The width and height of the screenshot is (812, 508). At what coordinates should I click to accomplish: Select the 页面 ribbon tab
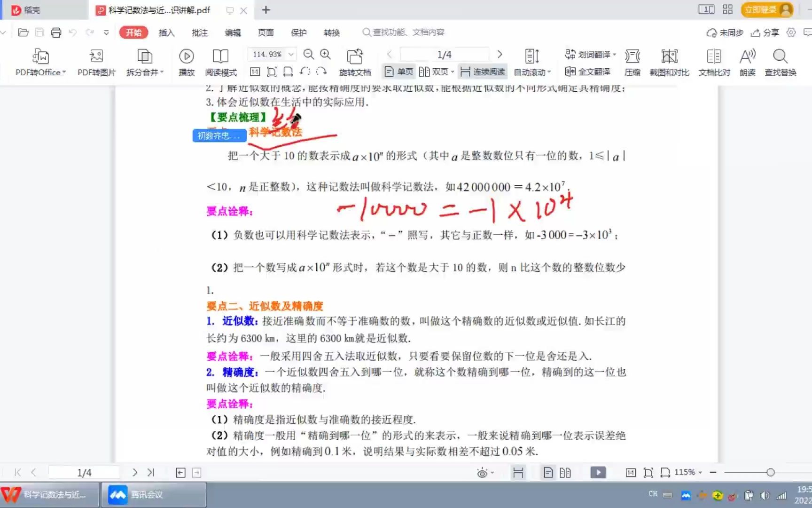click(x=265, y=32)
